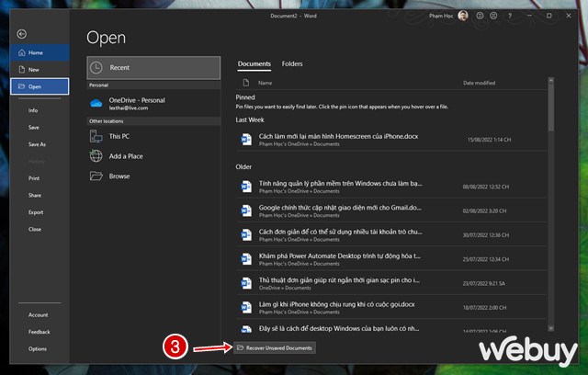
Task: Choose the This PC icon
Action: [x=97, y=135]
